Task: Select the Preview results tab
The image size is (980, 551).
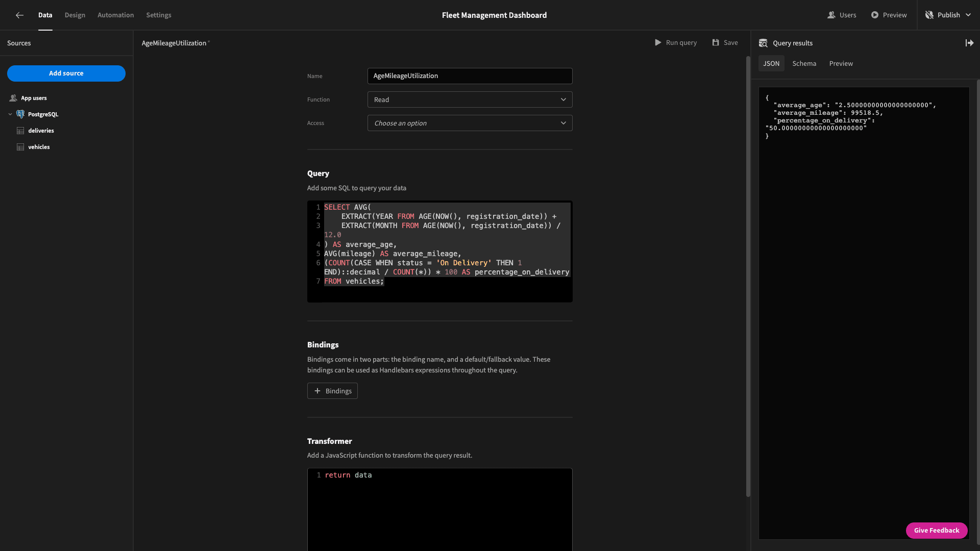Action: point(841,64)
